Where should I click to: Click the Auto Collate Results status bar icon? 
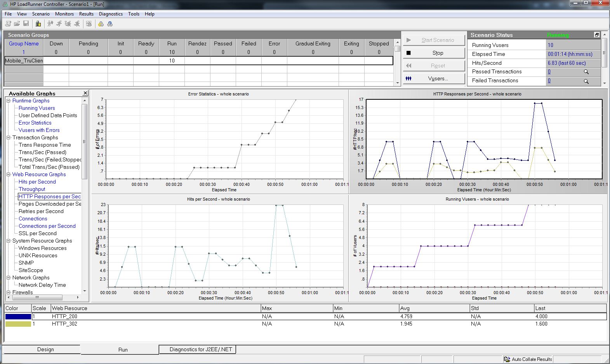tap(507, 359)
